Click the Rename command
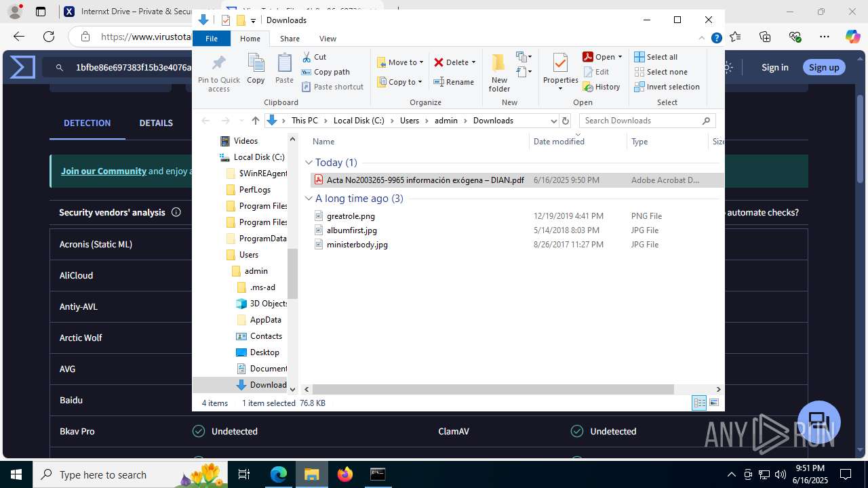 454,82
